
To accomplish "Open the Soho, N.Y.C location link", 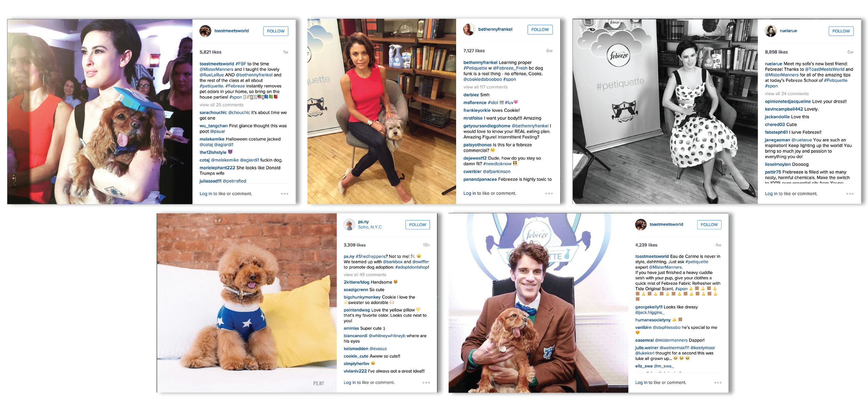I will pyautogui.click(x=370, y=227).
